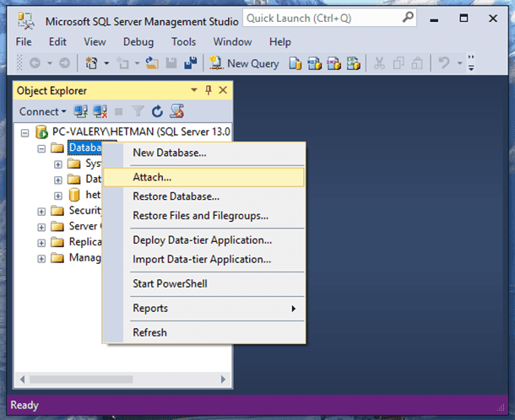Toggle Auto Hide pin on Object Explorer
The width and height of the screenshot is (515, 420).
209,90
